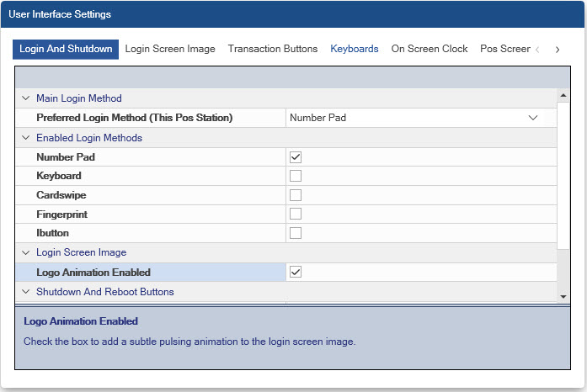
Task: Go to the Keyboards tab
Action: point(354,49)
